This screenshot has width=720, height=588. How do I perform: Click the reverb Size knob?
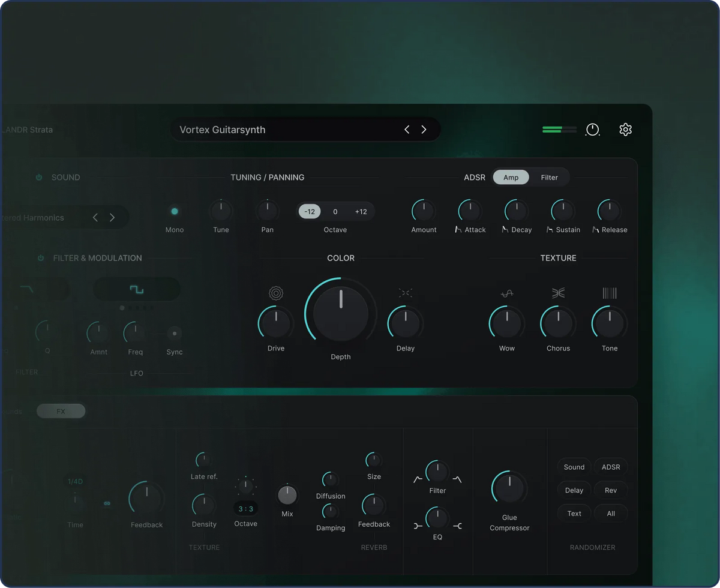point(374,460)
